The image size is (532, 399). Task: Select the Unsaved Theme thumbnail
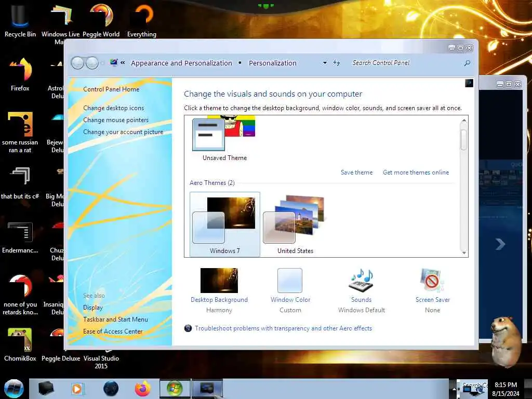[224, 138]
